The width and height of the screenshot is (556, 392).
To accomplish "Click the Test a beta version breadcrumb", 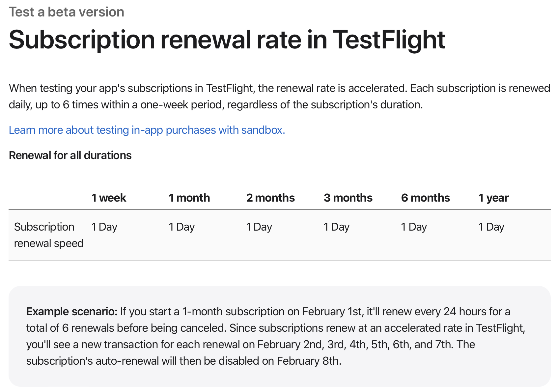I will click(x=66, y=12).
